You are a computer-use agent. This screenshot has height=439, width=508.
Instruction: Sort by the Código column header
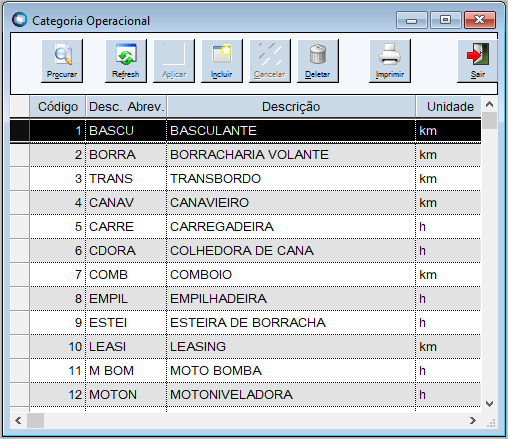point(58,107)
